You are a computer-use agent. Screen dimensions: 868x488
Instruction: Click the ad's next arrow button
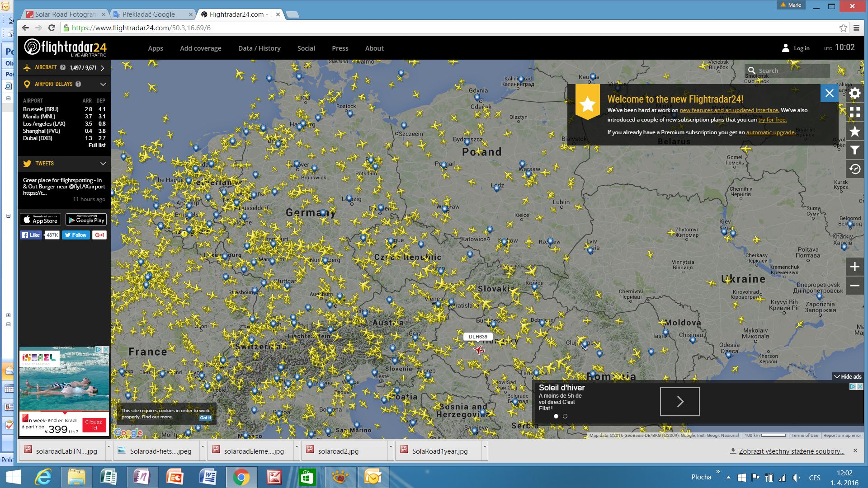coord(679,401)
